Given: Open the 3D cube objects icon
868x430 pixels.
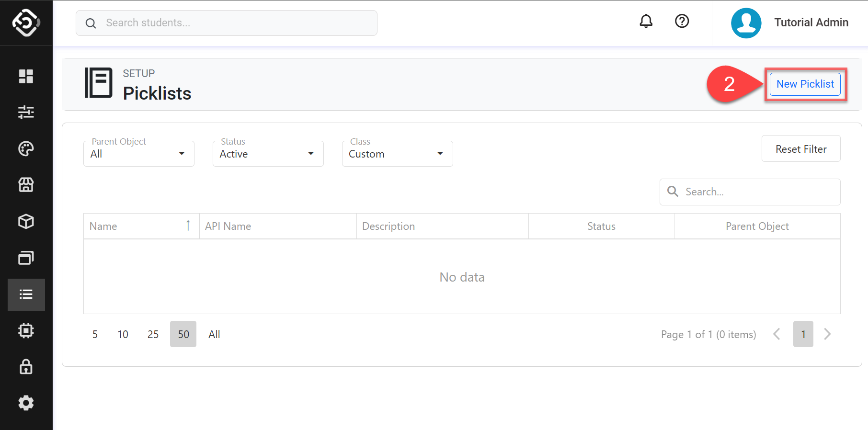Looking at the screenshot, I should point(26,221).
